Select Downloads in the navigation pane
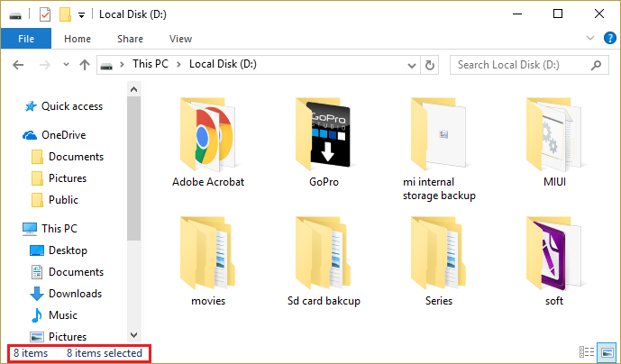621x364 pixels. pos(75,294)
